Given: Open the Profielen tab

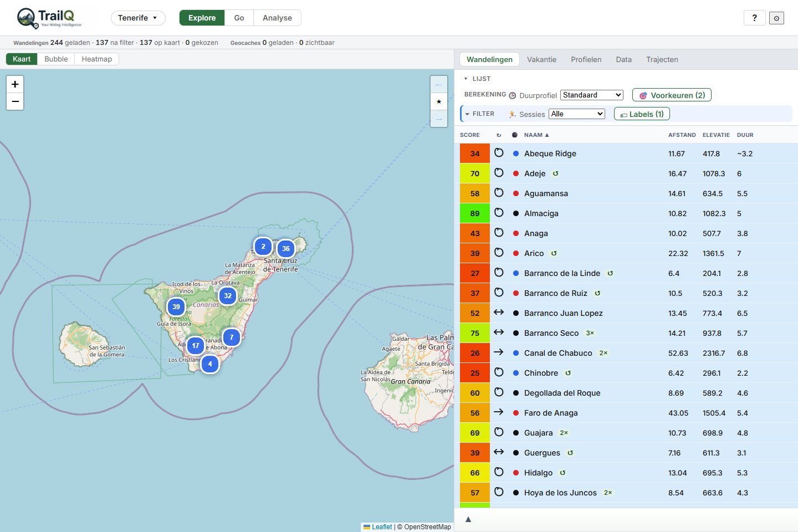Looking at the screenshot, I should (x=586, y=59).
